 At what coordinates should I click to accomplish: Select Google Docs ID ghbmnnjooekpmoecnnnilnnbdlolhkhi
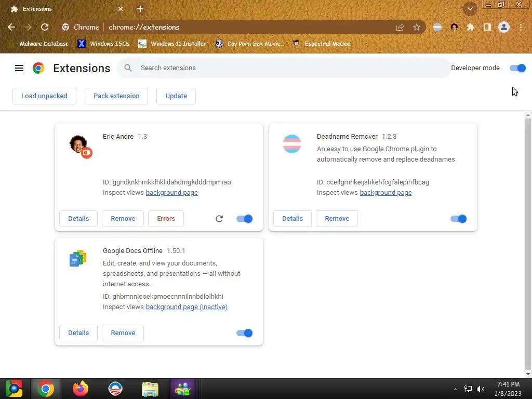168,297
